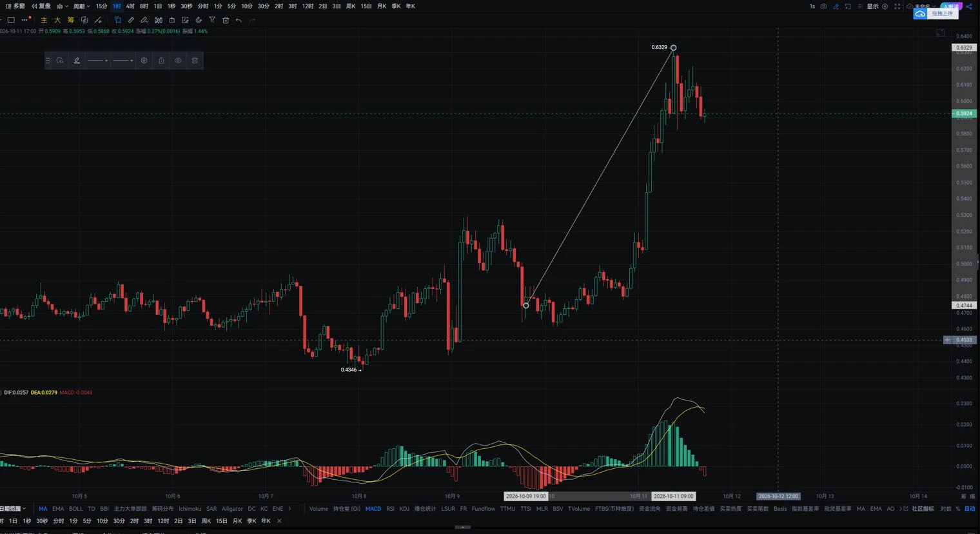Select the 周K timeframe in top bar
This screenshot has width=980, height=534.
(x=351, y=6)
